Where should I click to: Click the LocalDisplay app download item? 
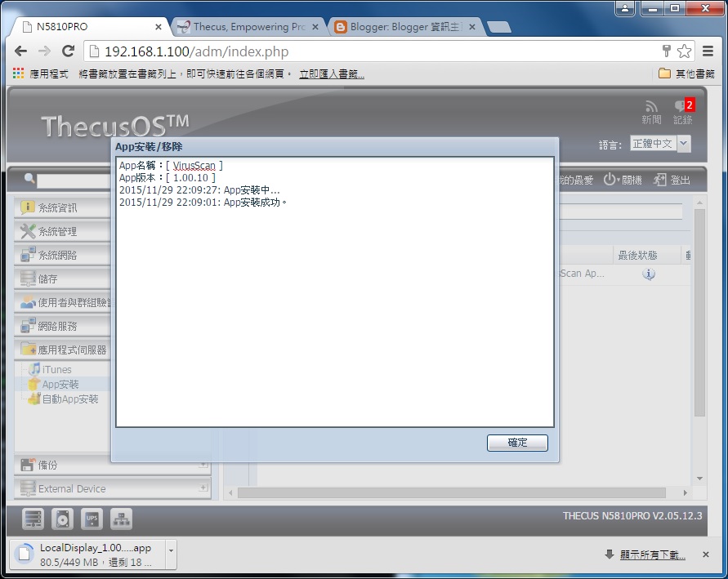(x=88, y=554)
